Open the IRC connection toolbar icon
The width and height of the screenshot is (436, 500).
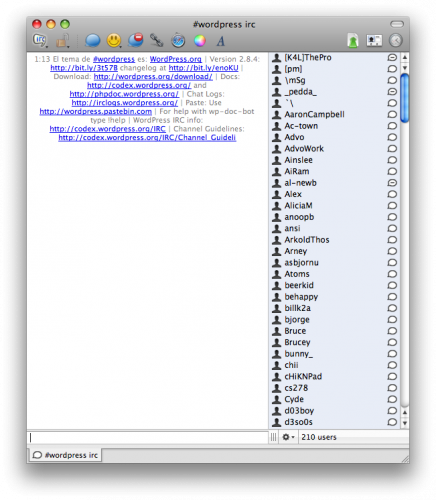[40, 40]
